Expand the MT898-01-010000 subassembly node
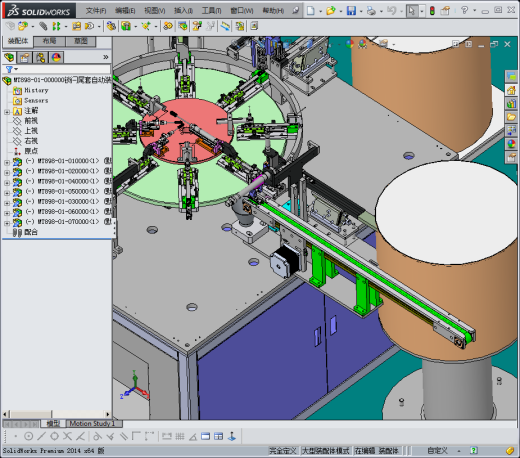 [x=7, y=163]
